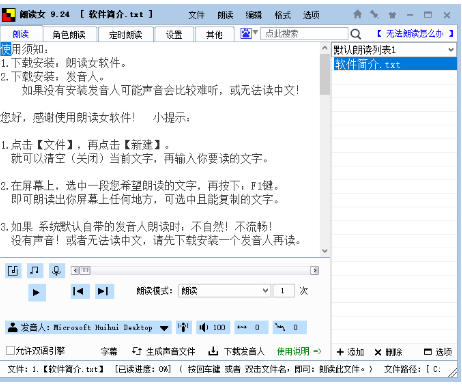
Task: Click the status bar 文件路径 entry
Action: (x=413, y=369)
